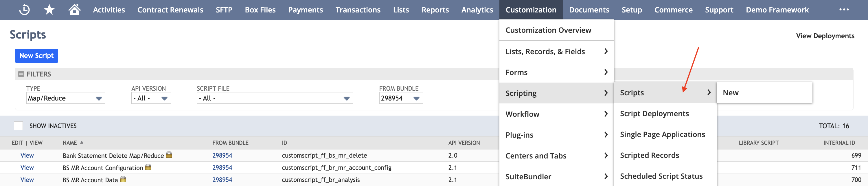Click the INTERNAL ID column header
The height and width of the screenshot is (186, 868).
coord(839,143)
